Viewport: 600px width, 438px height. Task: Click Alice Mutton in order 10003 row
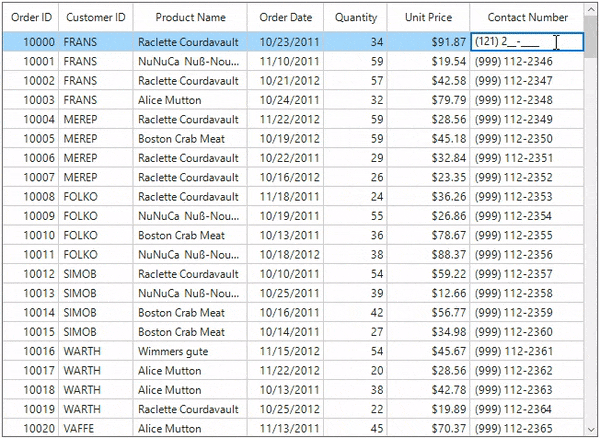point(190,100)
